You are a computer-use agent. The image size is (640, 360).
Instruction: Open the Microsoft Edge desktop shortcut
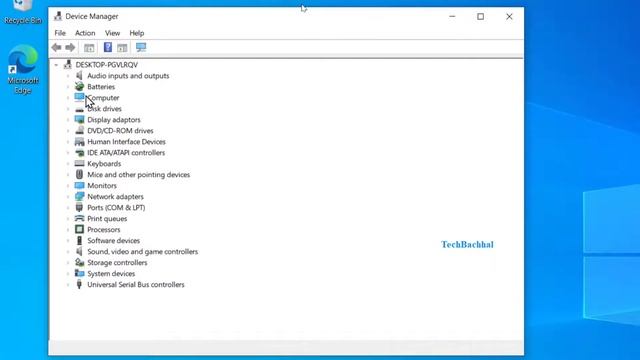tap(23, 69)
